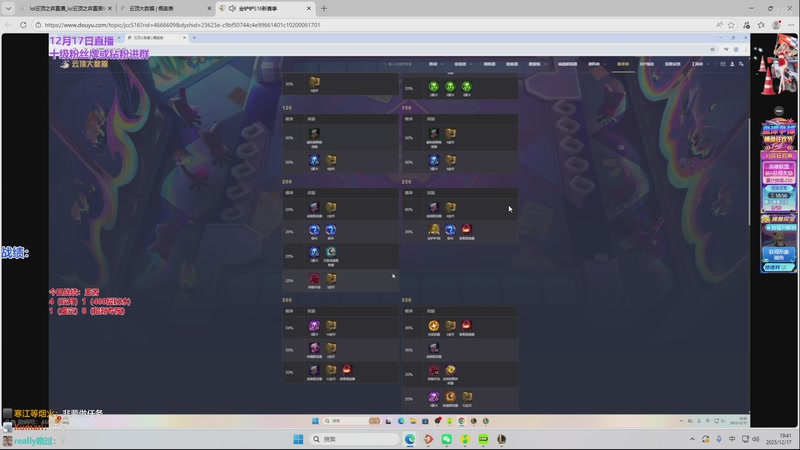The height and width of the screenshot is (450, 800).
Task: Click the golden helmet icon in section 250
Action: (x=434, y=230)
